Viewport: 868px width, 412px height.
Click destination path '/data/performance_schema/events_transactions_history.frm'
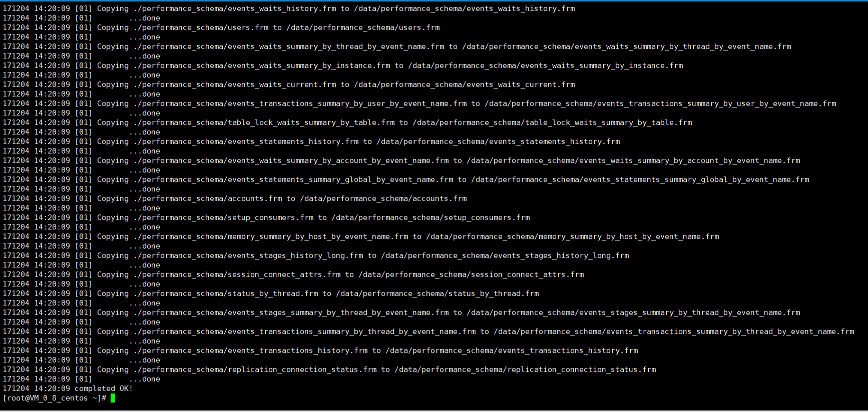tap(512, 350)
